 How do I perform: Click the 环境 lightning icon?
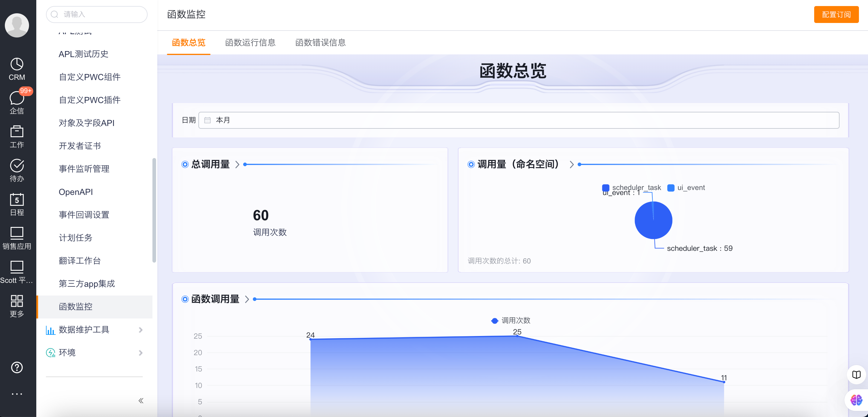pos(51,353)
